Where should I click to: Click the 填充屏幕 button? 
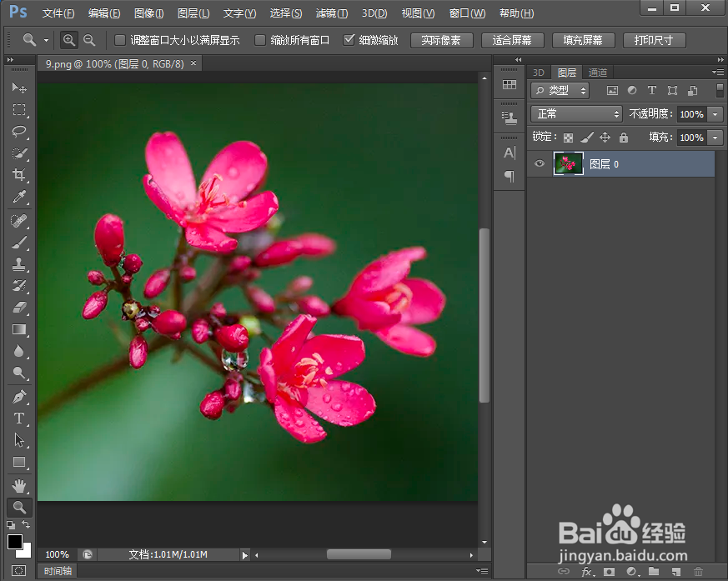[584, 40]
